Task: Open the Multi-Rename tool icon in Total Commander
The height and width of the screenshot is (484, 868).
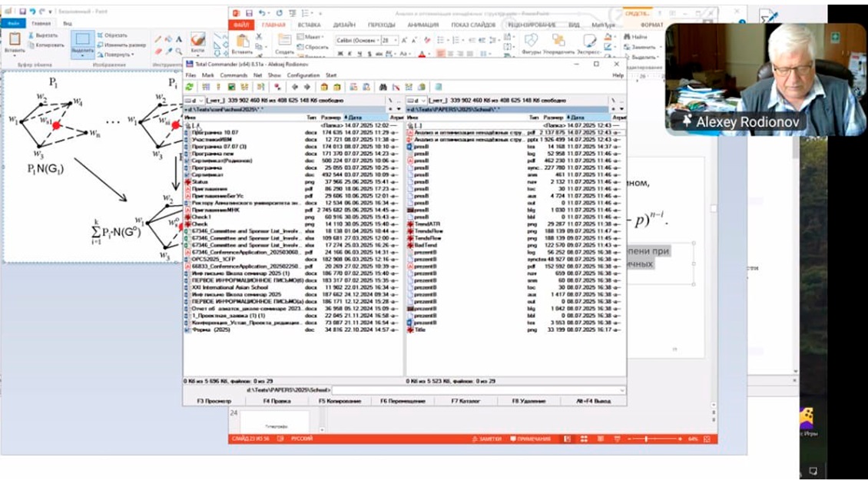Action: [396, 87]
